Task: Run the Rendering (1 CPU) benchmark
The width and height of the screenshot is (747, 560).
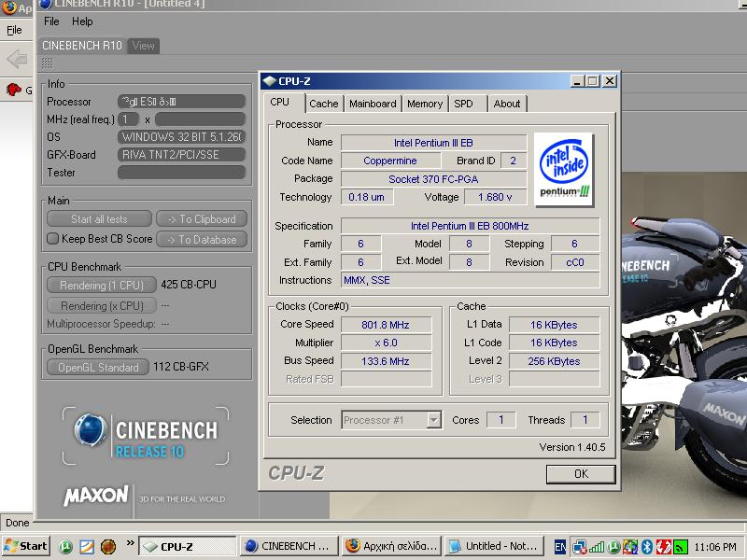Action: click(102, 285)
